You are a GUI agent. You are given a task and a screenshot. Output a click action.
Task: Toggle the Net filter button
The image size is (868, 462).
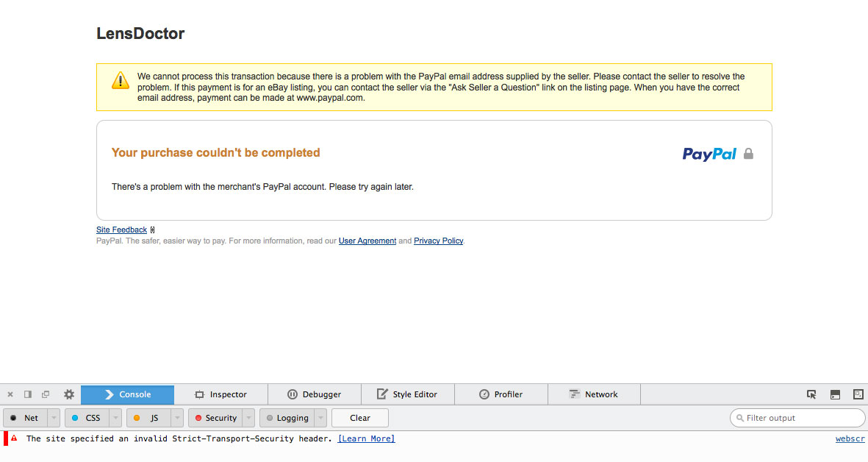pyautogui.click(x=25, y=418)
